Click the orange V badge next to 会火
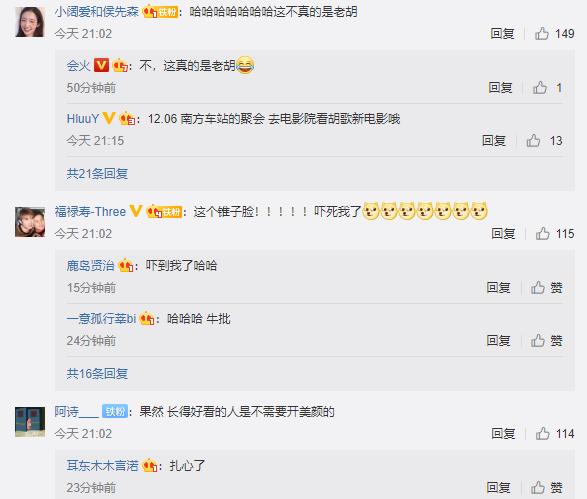This screenshot has width=587, height=499. pos(101,65)
